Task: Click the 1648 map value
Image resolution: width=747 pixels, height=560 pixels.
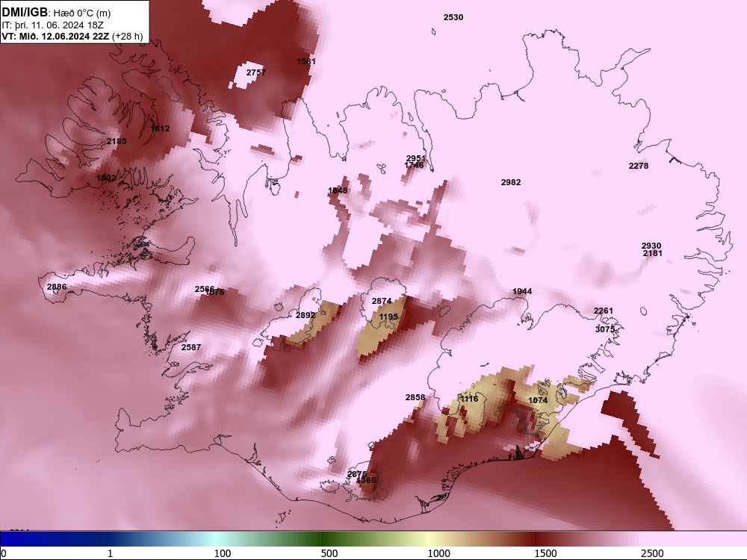Action: click(x=338, y=190)
